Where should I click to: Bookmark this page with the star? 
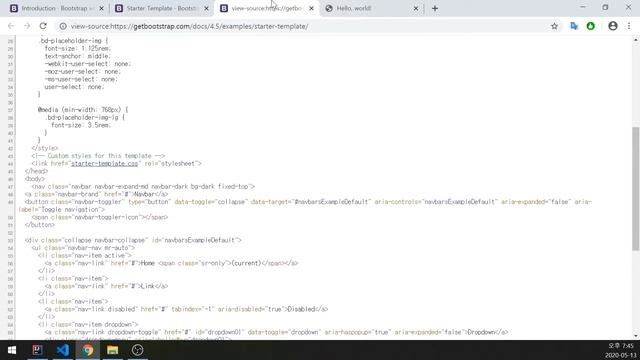[x=554, y=26]
